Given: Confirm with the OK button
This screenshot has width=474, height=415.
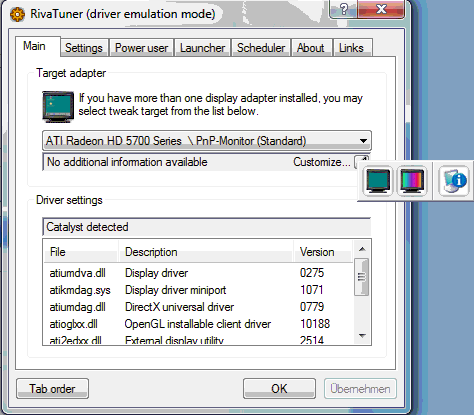Looking at the screenshot, I should click(x=279, y=389).
